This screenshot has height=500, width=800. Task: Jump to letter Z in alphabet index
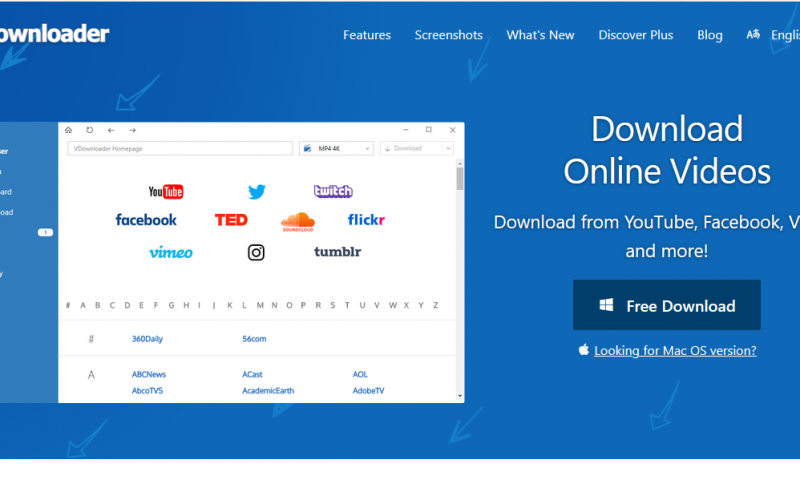436,305
